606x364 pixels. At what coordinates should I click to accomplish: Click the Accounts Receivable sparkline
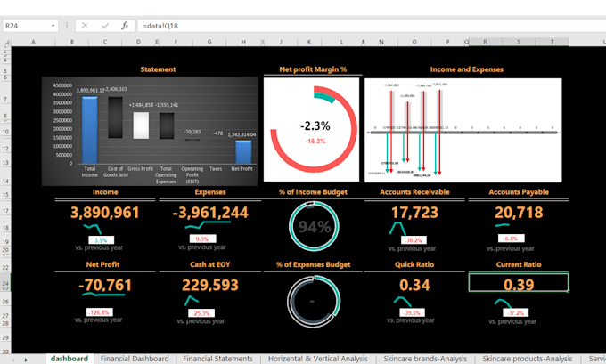[397, 228]
